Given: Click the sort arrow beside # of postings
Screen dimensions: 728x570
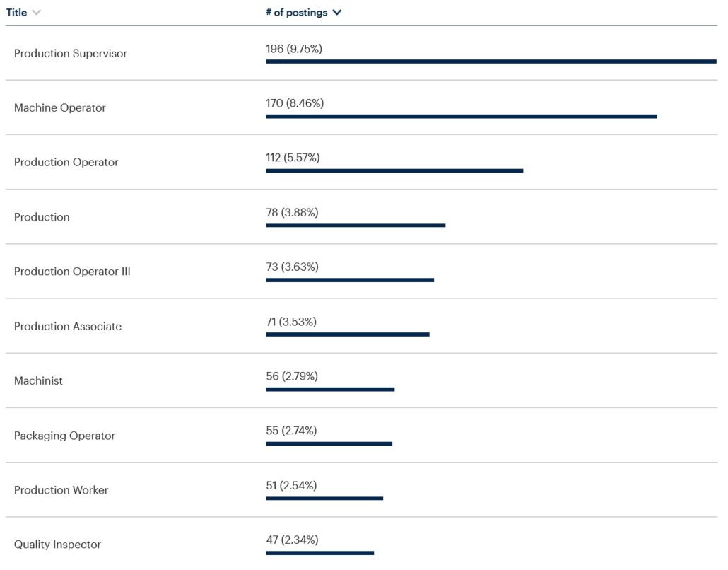Looking at the screenshot, I should click(x=337, y=13).
